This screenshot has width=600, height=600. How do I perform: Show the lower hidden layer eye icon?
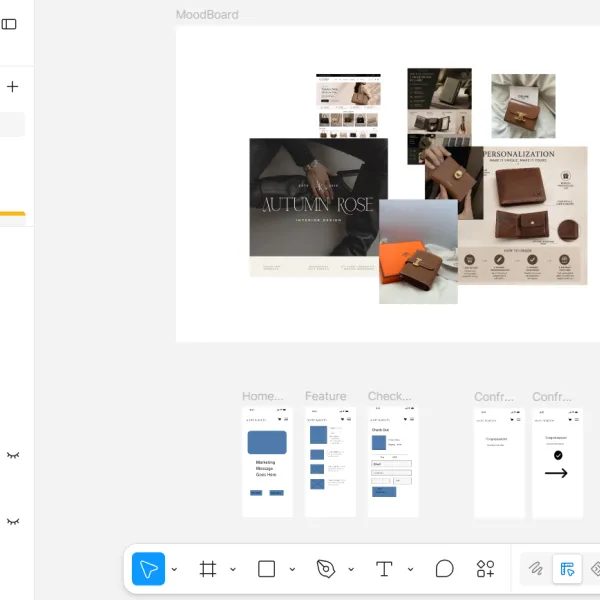[x=13, y=521]
